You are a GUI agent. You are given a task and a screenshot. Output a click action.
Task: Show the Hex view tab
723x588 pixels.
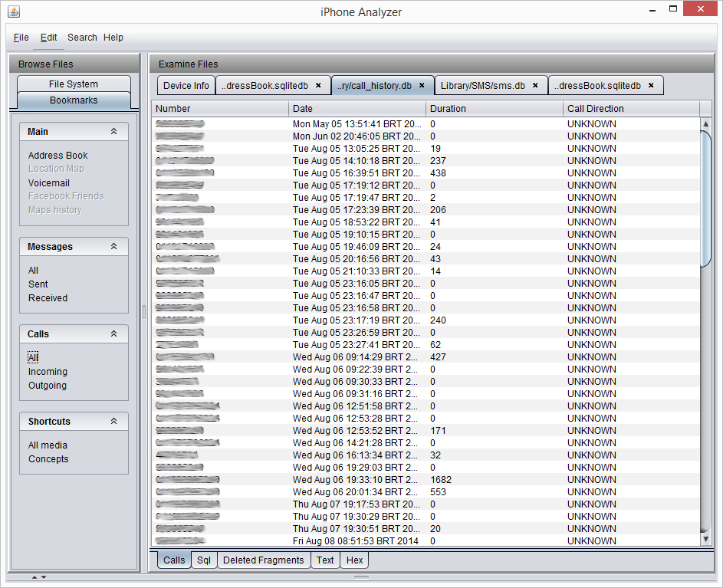(354, 560)
